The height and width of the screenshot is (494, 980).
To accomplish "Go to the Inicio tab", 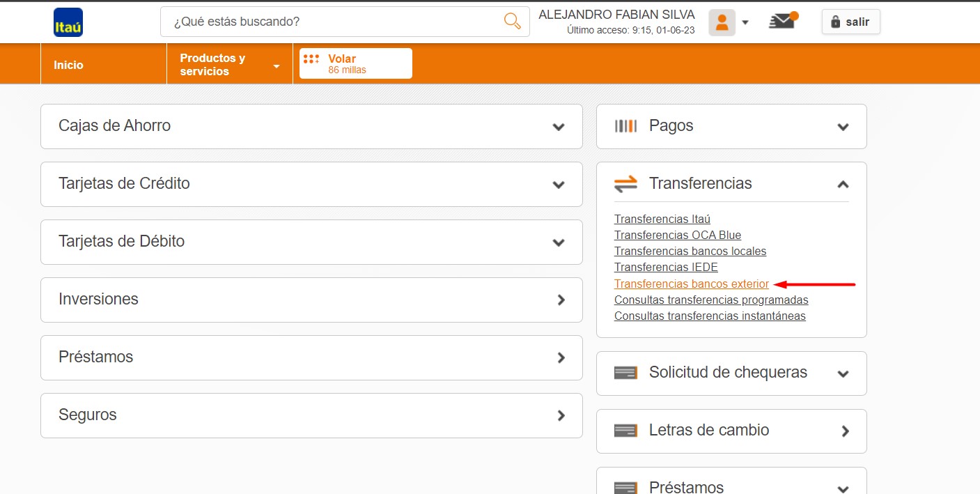I will (x=68, y=65).
